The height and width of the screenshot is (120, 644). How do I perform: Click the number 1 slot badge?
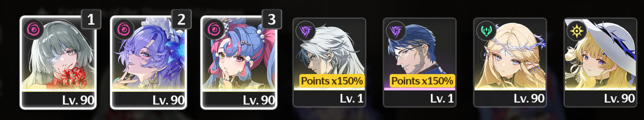click(91, 19)
